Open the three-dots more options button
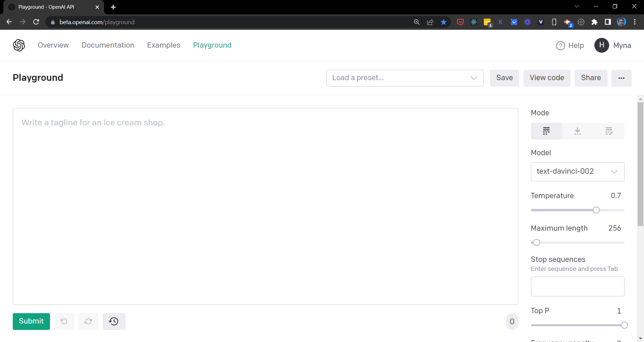 621,78
